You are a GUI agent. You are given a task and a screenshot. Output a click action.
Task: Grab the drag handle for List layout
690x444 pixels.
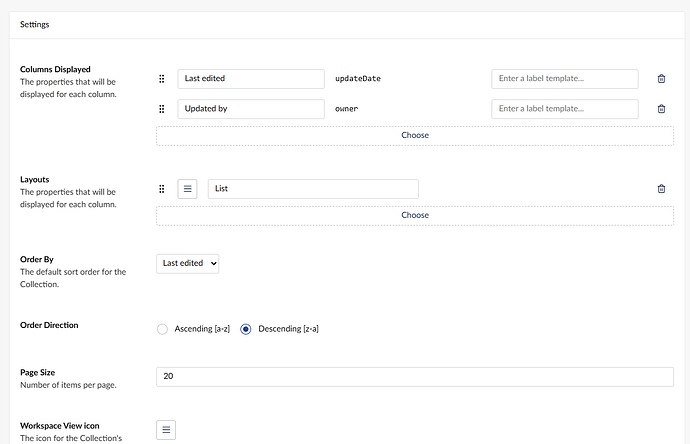click(x=161, y=189)
